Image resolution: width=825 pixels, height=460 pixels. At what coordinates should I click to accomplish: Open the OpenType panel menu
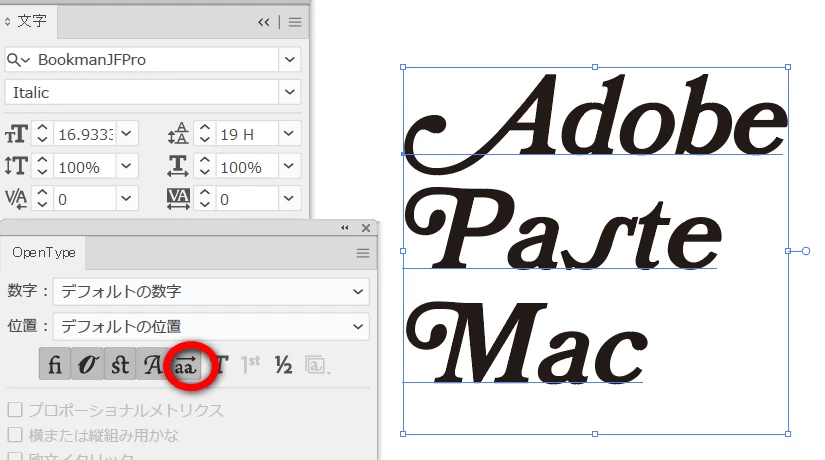(x=363, y=253)
